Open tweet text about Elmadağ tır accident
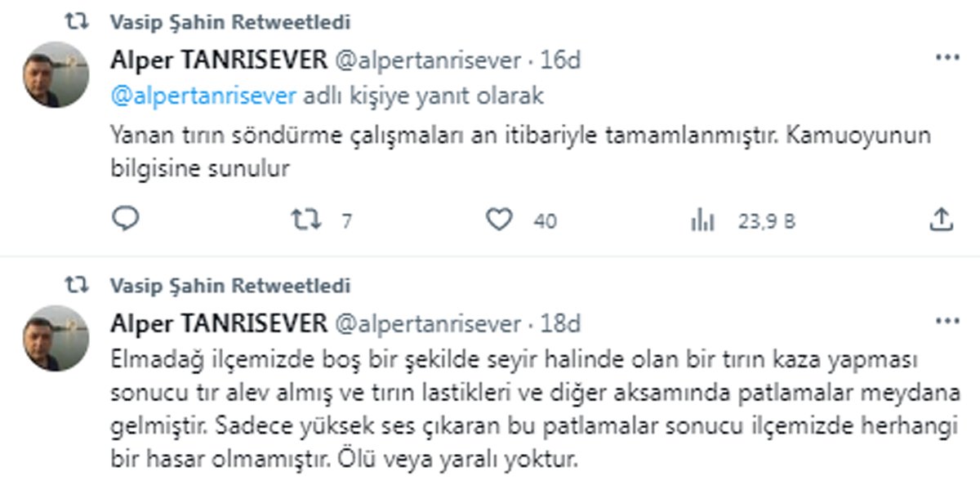This screenshot has width=980, height=494. tap(525, 410)
